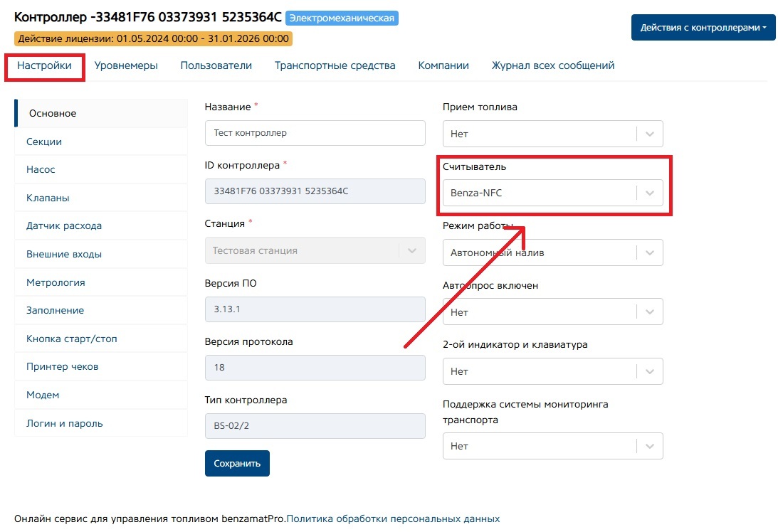Open the Прием топлива dropdown
Screen dimensions: 778x532
tap(552, 134)
